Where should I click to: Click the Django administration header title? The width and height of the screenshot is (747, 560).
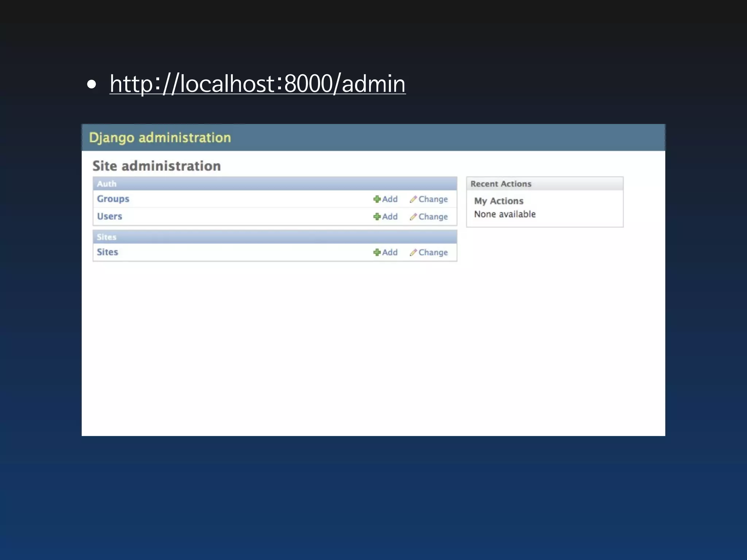[x=160, y=138]
